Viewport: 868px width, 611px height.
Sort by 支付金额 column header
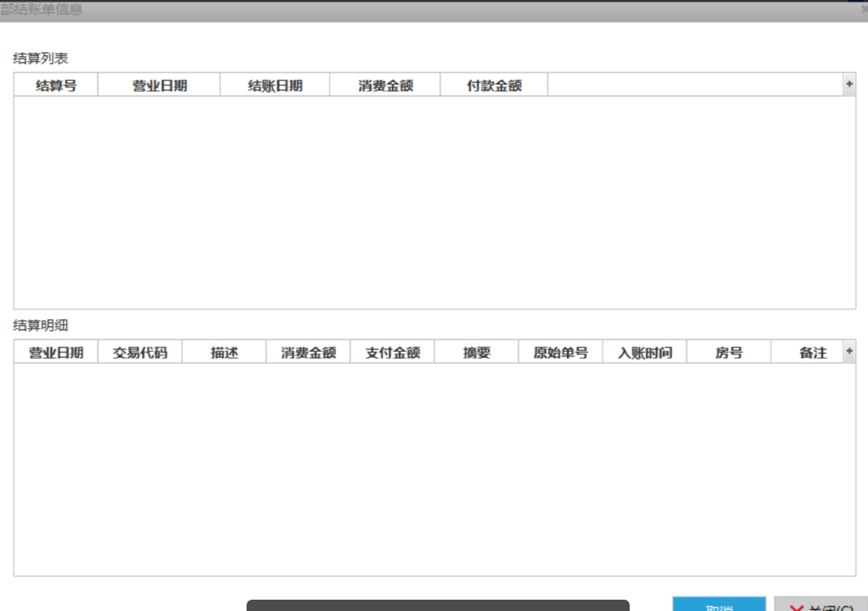pos(392,352)
